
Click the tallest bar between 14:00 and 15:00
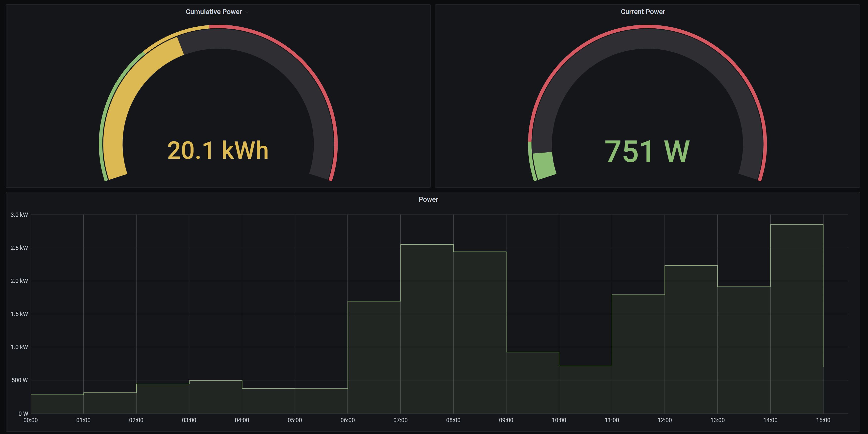797,319
